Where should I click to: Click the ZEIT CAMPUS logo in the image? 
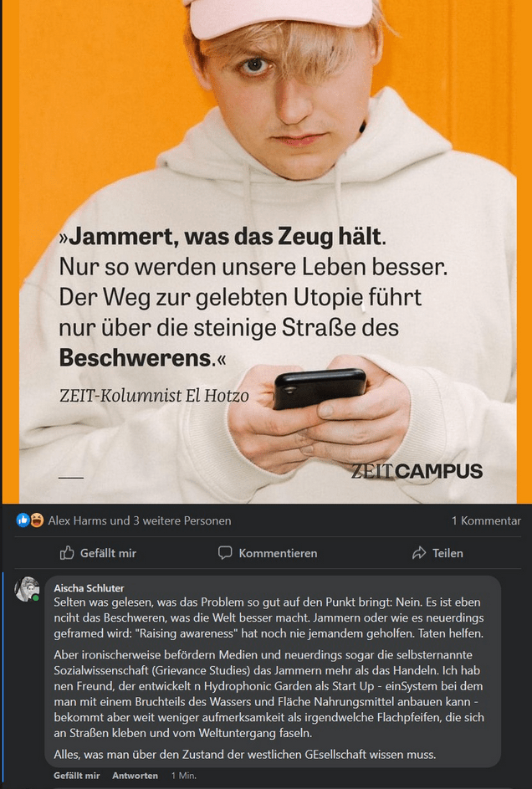417,472
